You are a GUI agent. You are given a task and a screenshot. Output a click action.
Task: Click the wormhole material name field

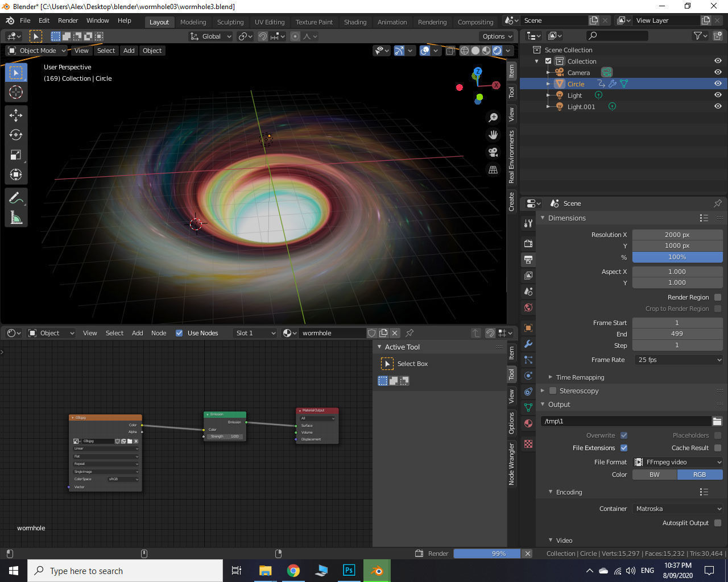(332, 333)
